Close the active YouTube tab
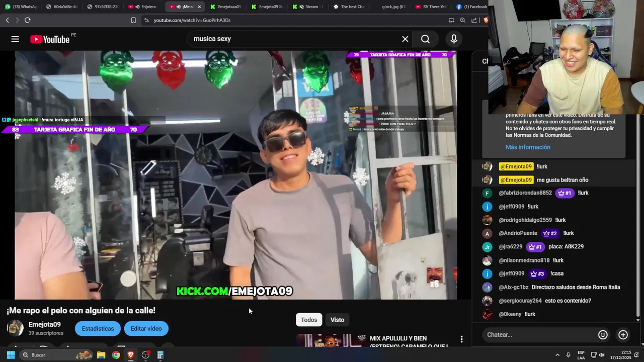 coord(199,7)
